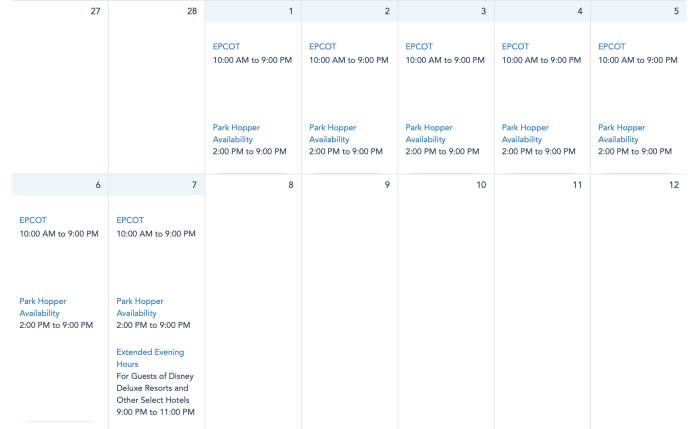The image size is (700, 429).
Task: Open the EPCOT link on day 2
Action: click(322, 46)
